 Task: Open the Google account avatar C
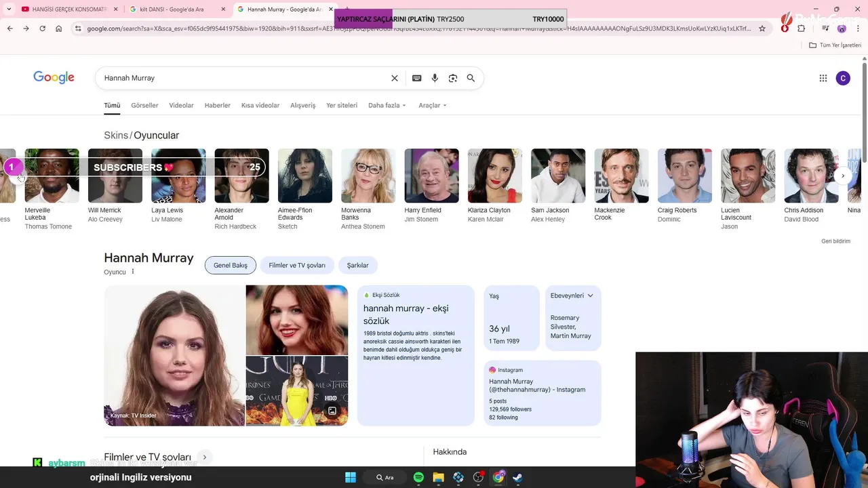coord(843,78)
